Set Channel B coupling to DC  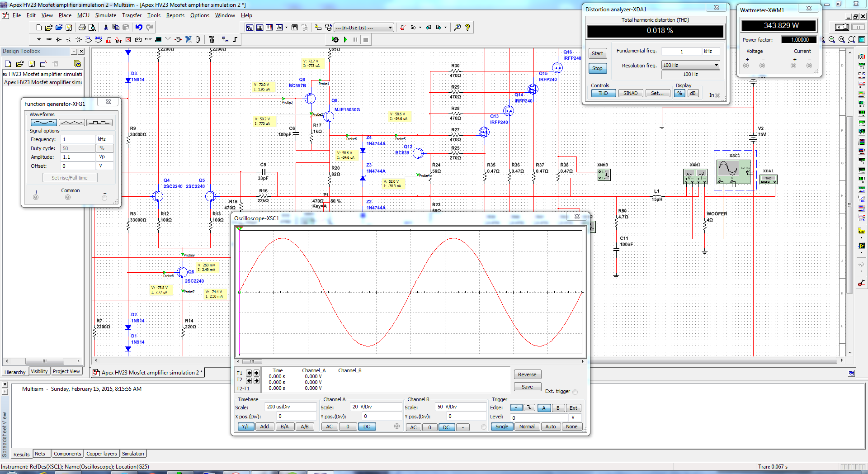click(x=446, y=427)
